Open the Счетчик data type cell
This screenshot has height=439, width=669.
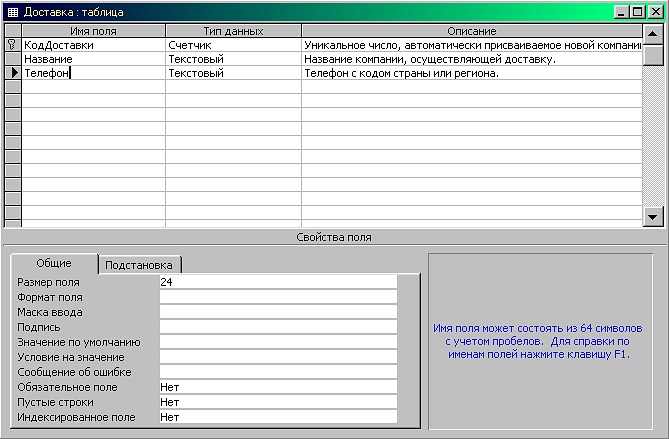point(233,45)
